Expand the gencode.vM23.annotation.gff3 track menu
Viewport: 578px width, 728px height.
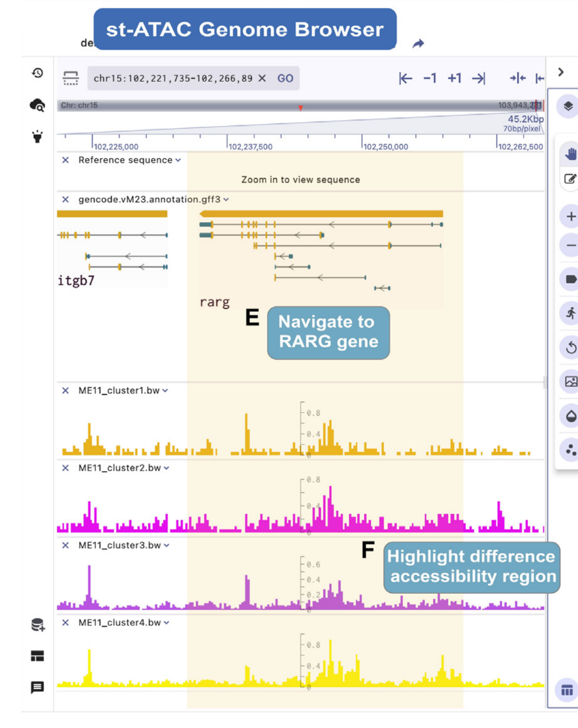tap(226, 200)
